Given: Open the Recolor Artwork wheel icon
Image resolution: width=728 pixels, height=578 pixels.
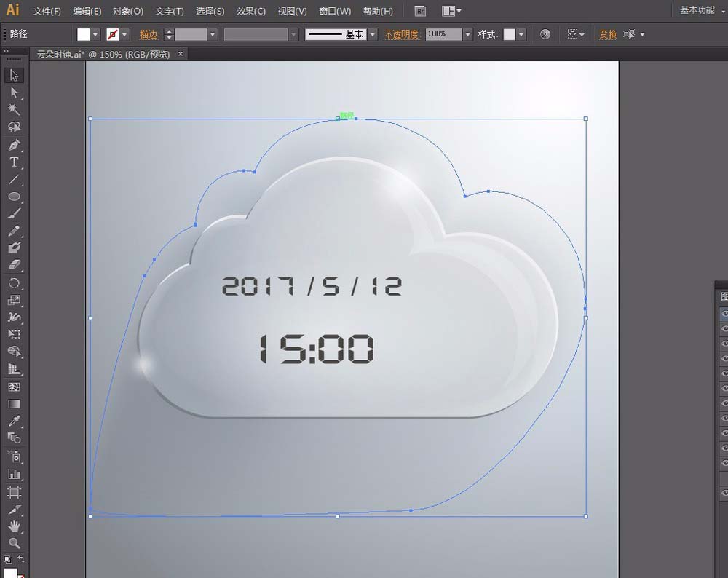Looking at the screenshot, I should [545, 34].
